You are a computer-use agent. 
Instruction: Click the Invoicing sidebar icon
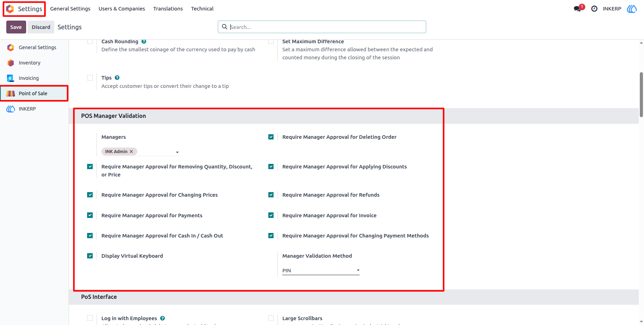pyautogui.click(x=11, y=78)
